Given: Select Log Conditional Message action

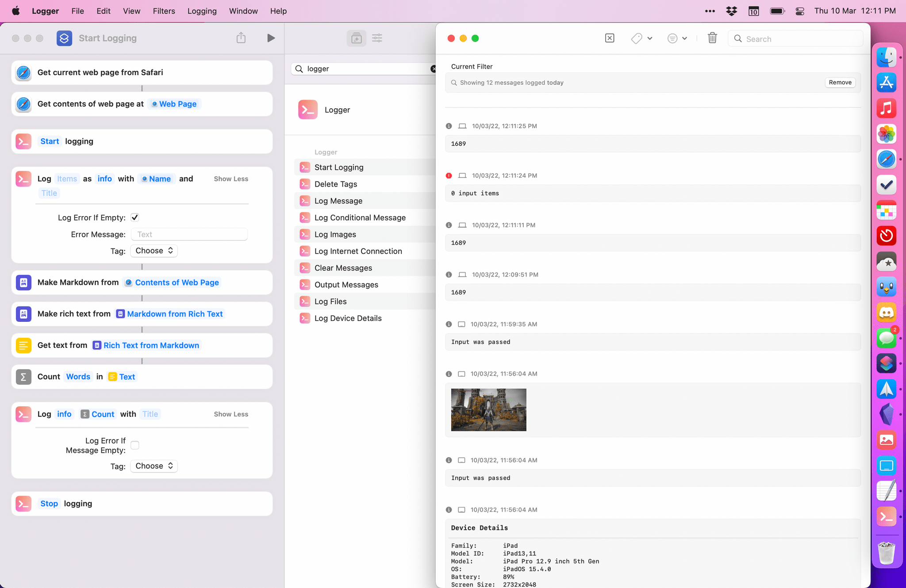Looking at the screenshot, I should click(365, 218).
